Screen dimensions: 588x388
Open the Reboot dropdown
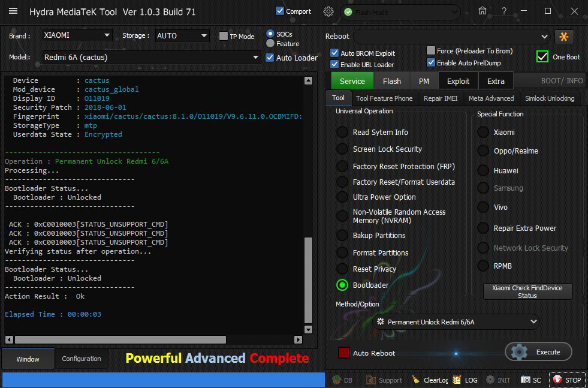tap(453, 37)
